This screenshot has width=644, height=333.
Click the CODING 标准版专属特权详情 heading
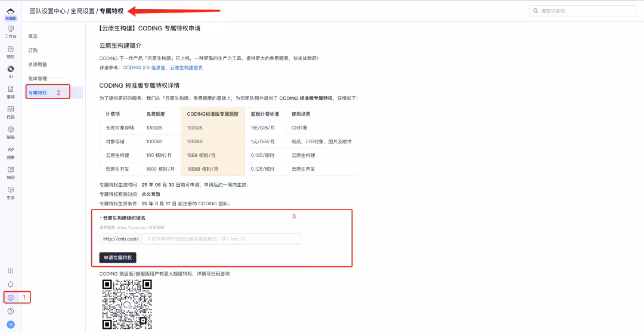pos(139,85)
